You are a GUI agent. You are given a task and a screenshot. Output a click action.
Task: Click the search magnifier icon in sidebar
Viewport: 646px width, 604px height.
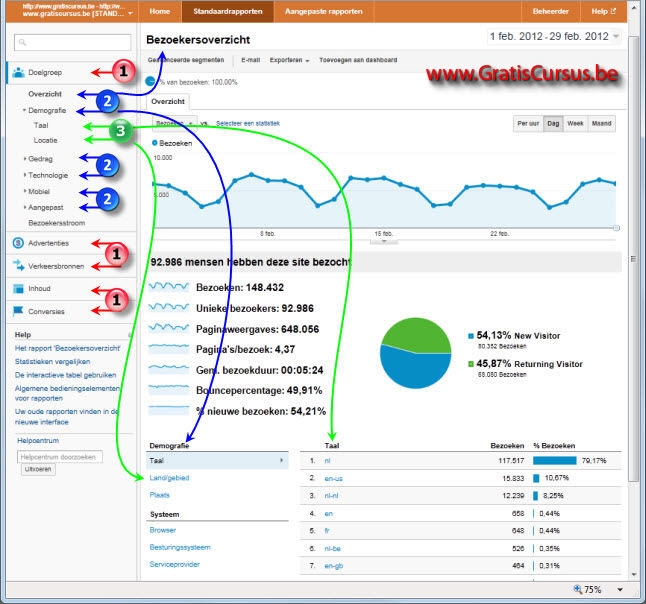pyautogui.click(x=22, y=42)
